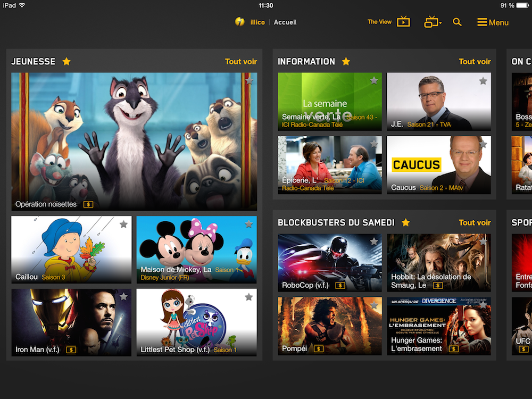This screenshot has height=399, width=532.
Task: Toggle favorite star on Iron Man tile
Action: pyautogui.click(x=123, y=296)
